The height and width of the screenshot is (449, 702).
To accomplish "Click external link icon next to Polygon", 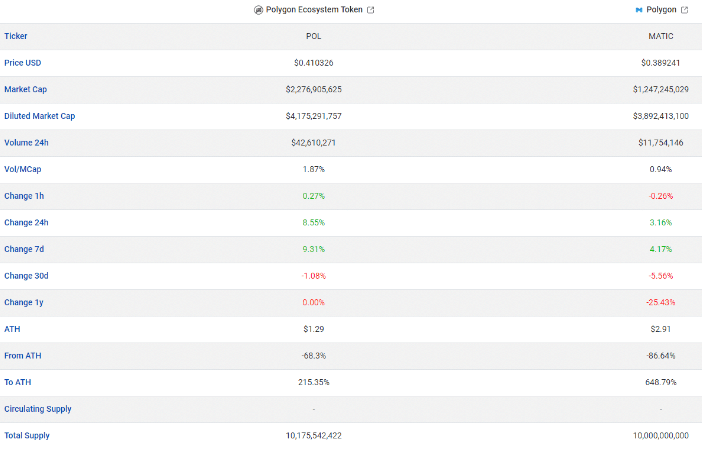I will (x=685, y=10).
